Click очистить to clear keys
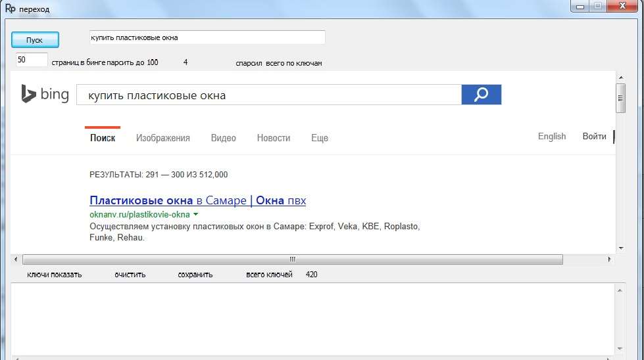The image size is (644, 360). coord(130,275)
